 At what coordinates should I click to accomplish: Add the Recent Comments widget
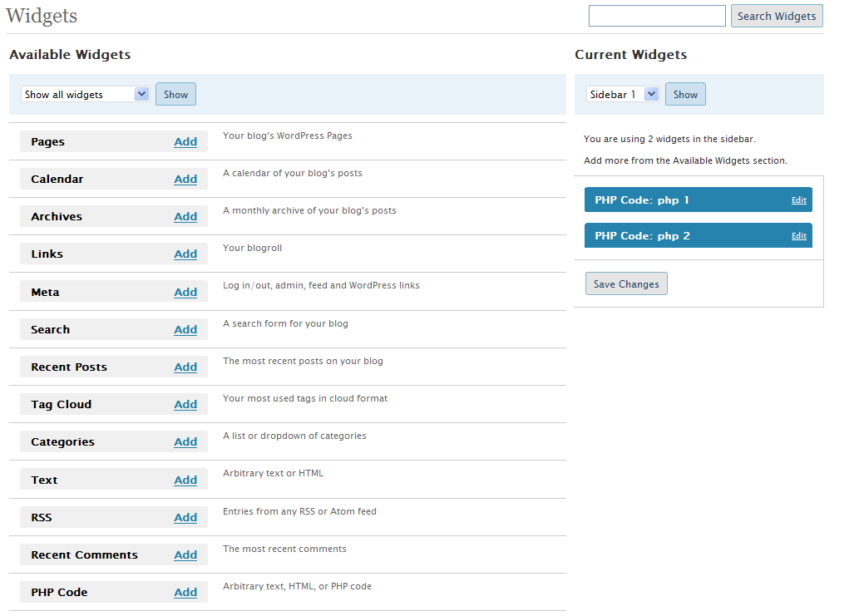(x=185, y=555)
